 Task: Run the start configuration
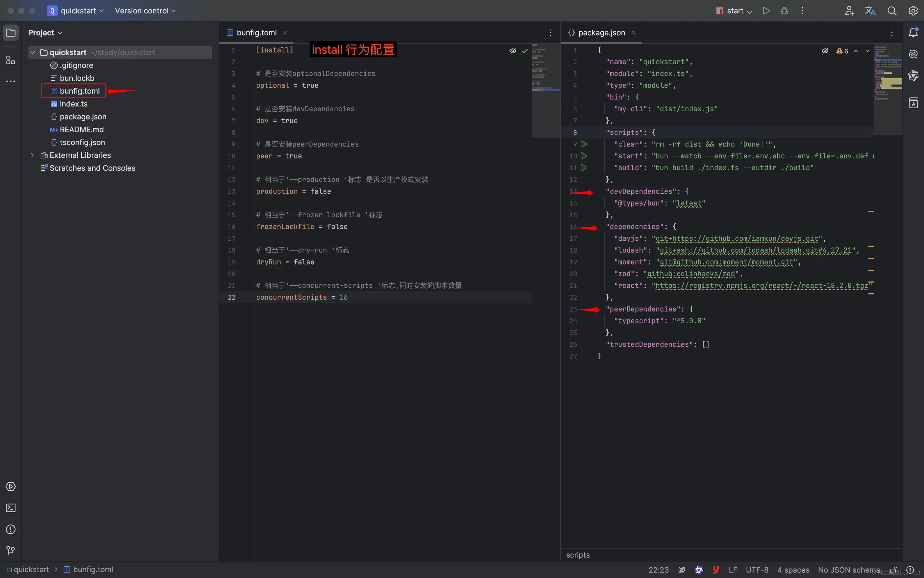pos(766,11)
